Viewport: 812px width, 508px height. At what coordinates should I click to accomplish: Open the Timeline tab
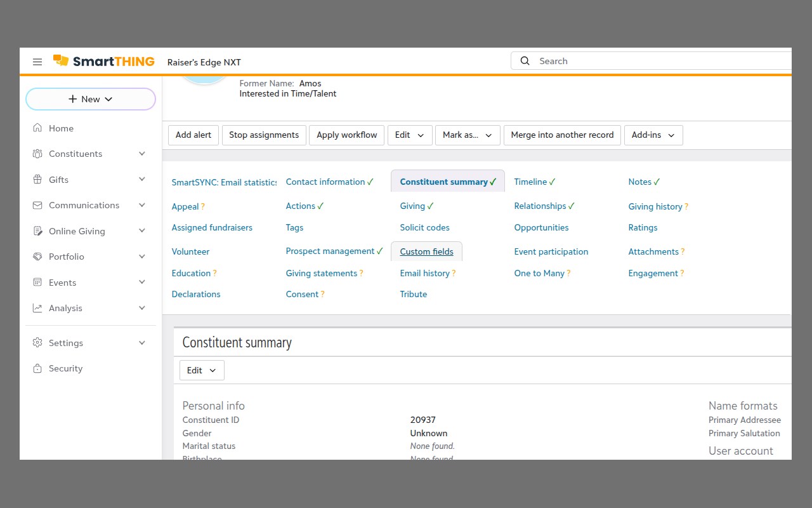pyautogui.click(x=530, y=182)
